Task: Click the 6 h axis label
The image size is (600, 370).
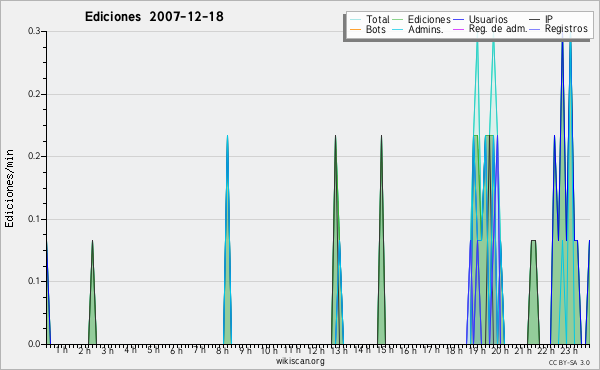Action: (176, 350)
